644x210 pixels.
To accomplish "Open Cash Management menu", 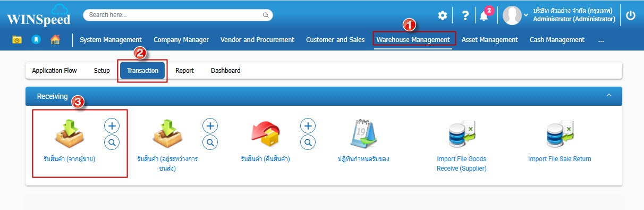I will 557,39.
